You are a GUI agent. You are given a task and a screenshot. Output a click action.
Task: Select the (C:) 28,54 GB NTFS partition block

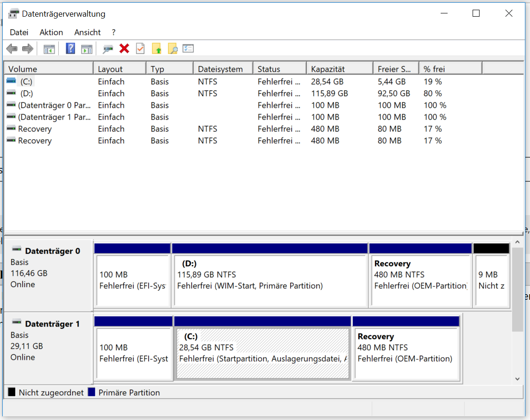pyautogui.click(x=262, y=348)
